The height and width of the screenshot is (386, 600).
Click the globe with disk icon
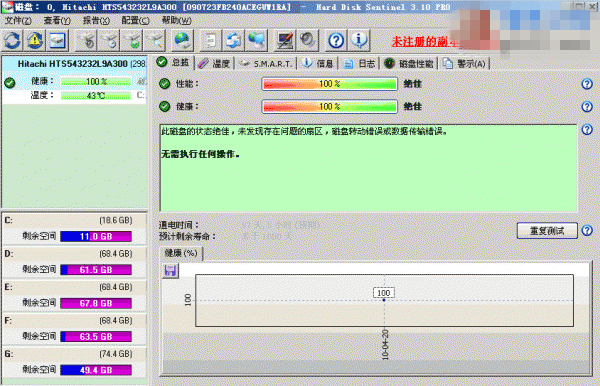coord(182,40)
